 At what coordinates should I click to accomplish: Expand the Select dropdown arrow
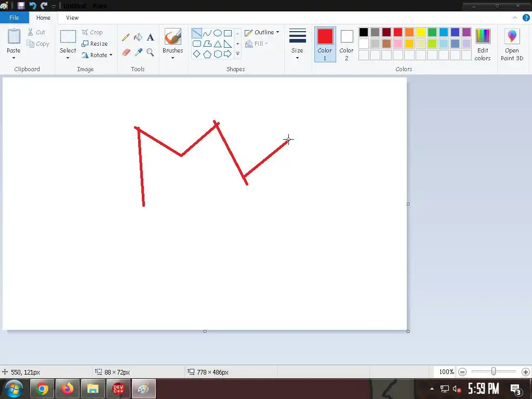point(68,58)
